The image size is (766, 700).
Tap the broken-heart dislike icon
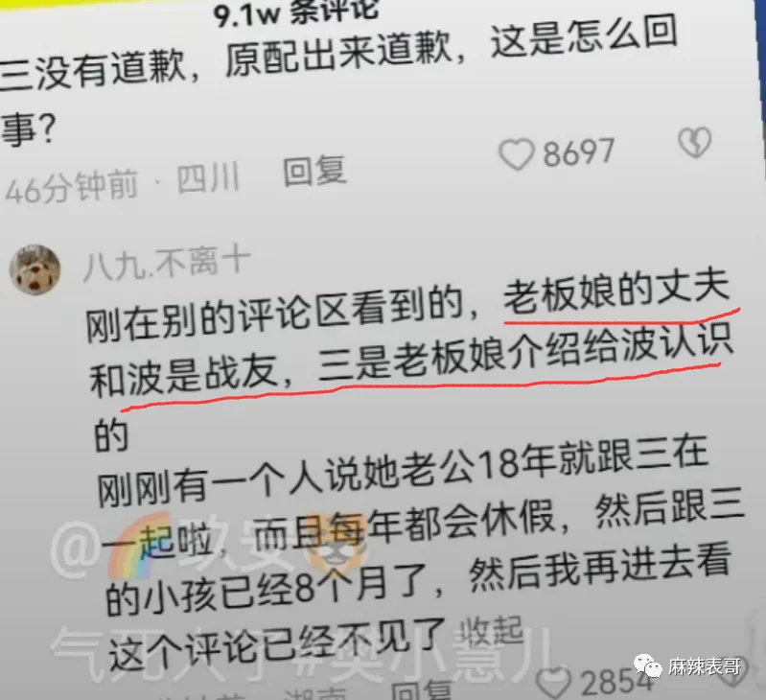[695, 142]
